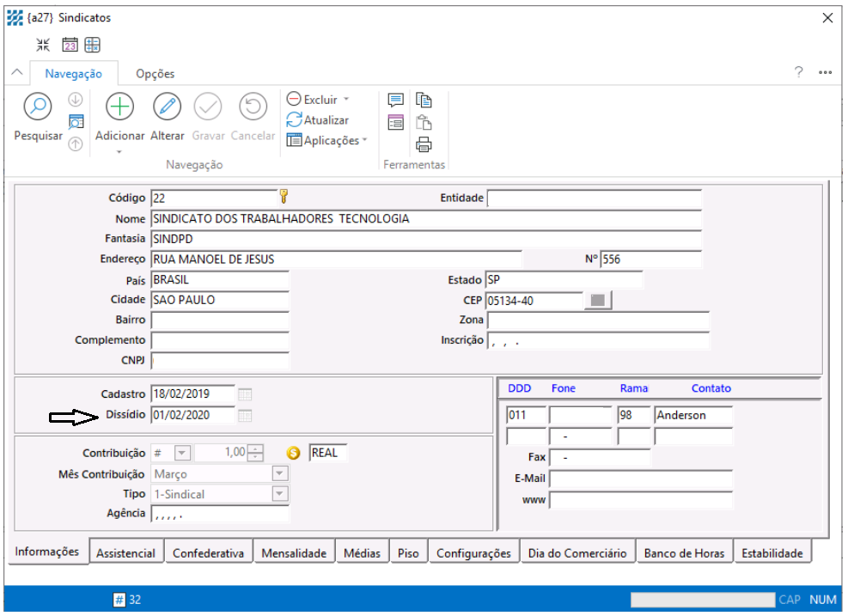This screenshot has height=616, width=848.
Task: Click the printer icon in Ferramentas
Action: tap(424, 144)
